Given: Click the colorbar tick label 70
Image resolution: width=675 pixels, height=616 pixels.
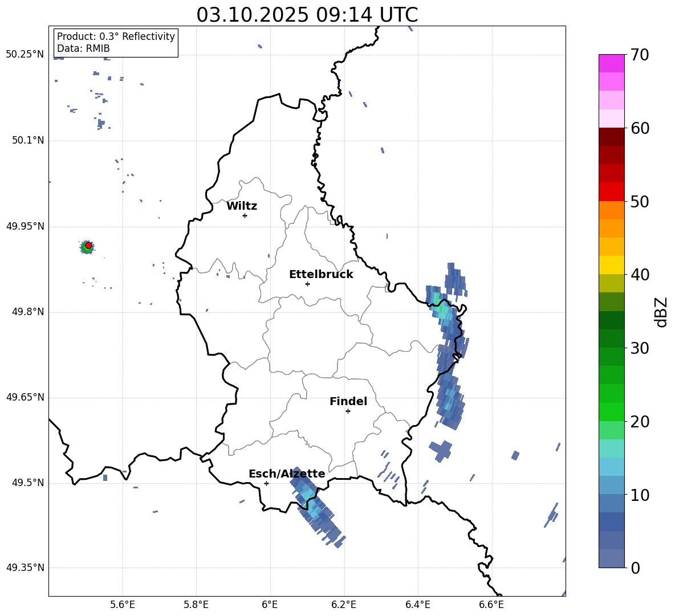Looking at the screenshot, I should pos(640,55).
